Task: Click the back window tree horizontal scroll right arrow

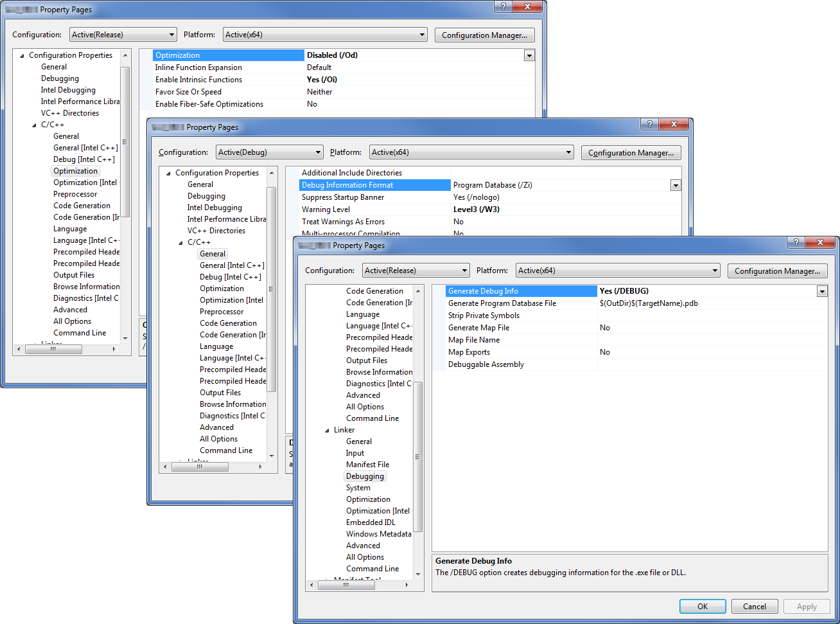Action: 114,349
